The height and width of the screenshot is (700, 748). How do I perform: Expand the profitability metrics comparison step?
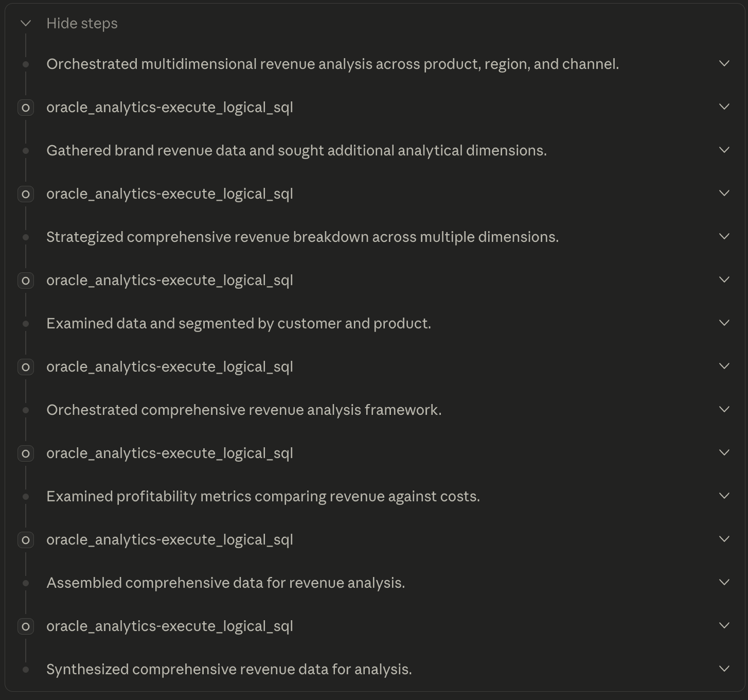pyautogui.click(x=725, y=496)
